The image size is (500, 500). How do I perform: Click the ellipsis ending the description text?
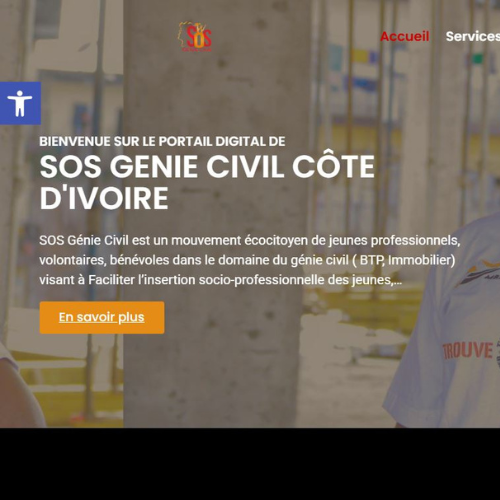point(398,281)
